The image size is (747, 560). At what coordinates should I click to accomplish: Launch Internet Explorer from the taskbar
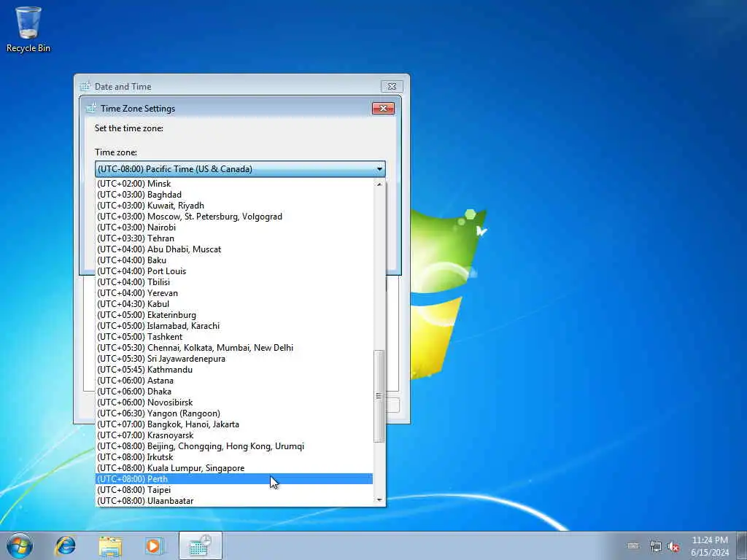click(x=65, y=545)
